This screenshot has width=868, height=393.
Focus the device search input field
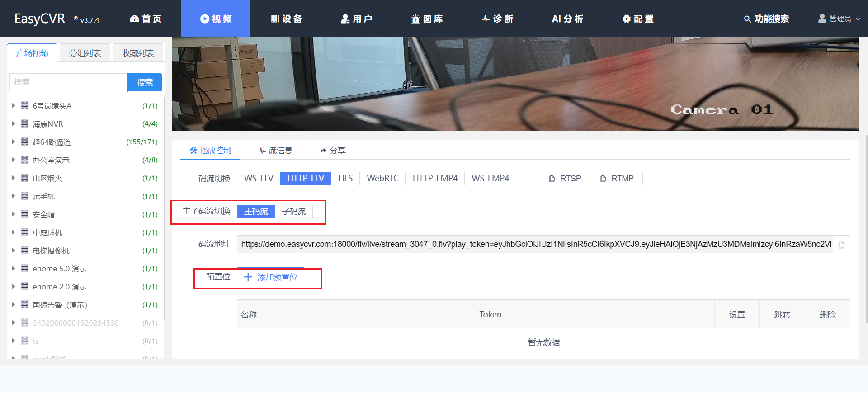click(68, 82)
